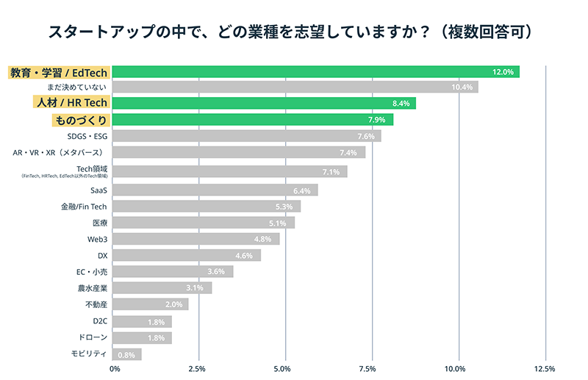
Task: Click the 人材 / HR Tech highlighted label
Action: coord(71,102)
